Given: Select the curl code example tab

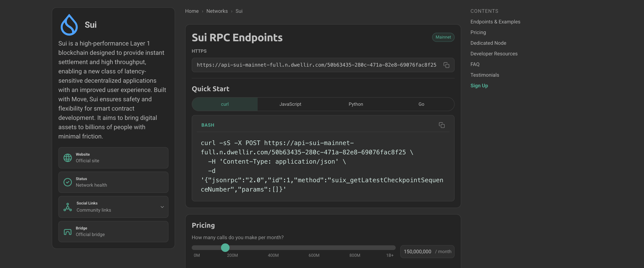Looking at the screenshot, I should (x=225, y=104).
